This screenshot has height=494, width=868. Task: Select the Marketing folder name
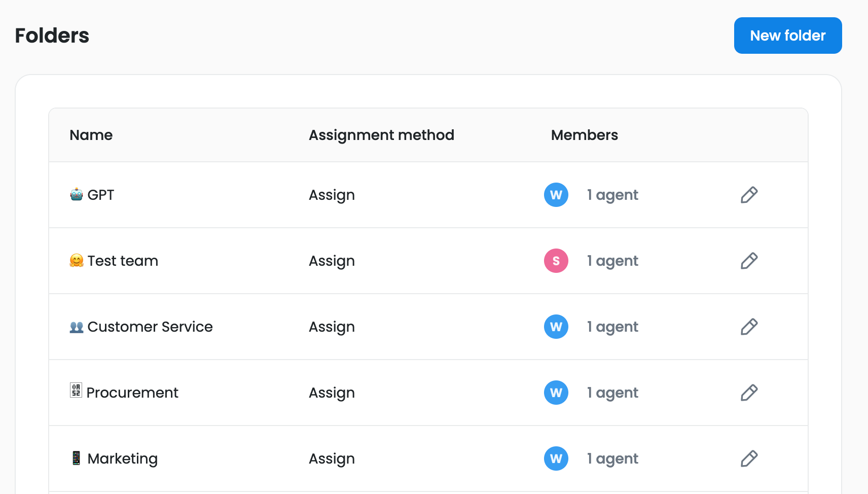[123, 458]
